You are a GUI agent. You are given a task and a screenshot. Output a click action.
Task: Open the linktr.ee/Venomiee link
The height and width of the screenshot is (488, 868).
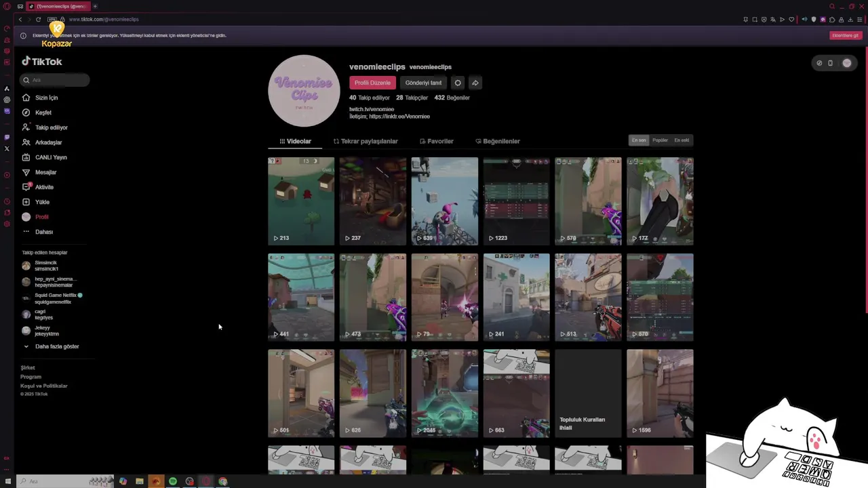(x=399, y=117)
